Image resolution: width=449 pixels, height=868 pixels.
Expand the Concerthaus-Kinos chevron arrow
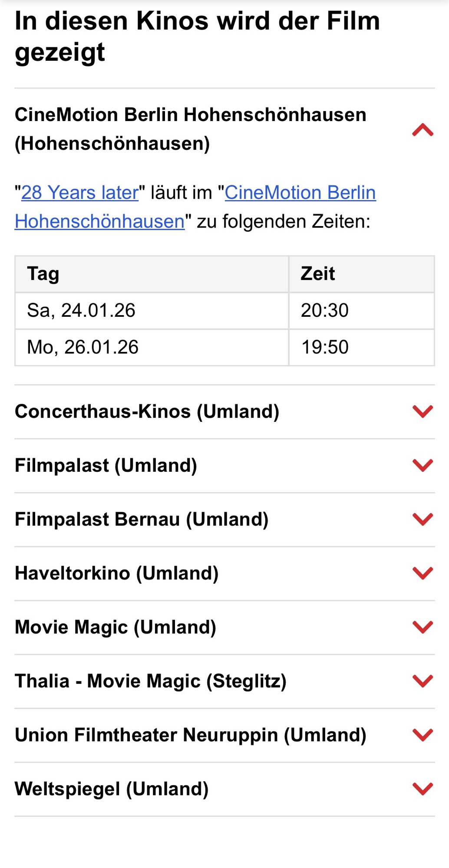click(x=423, y=411)
